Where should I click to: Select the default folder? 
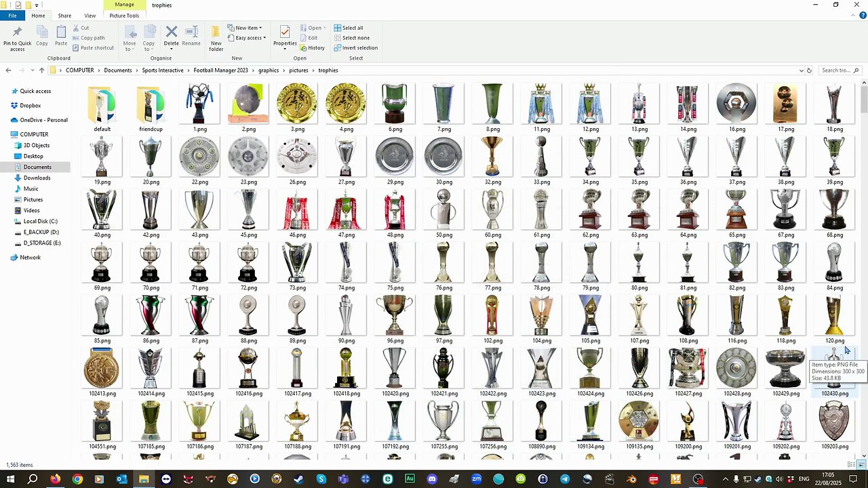(x=102, y=107)
